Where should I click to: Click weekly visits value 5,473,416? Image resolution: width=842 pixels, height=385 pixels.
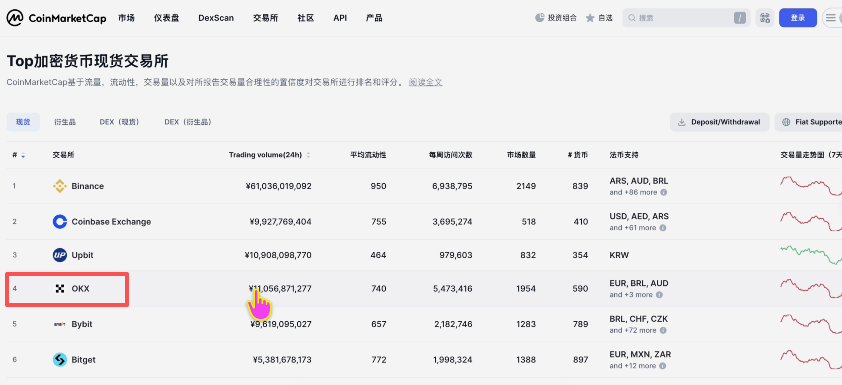pyautogui.click(x=452, y=289)
